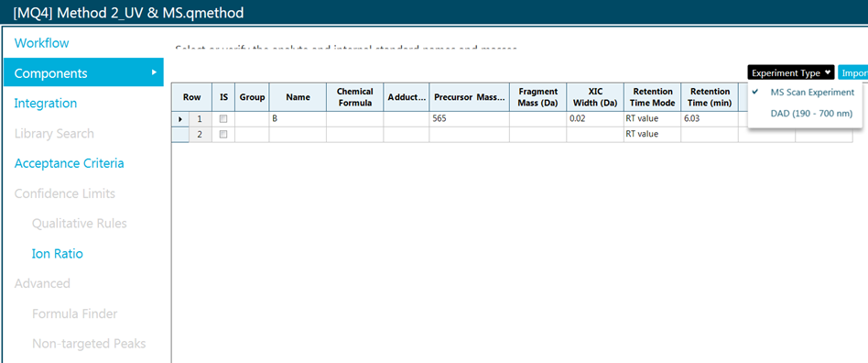The width and height of the screenshot is (868, 363).
Task: Click the Fragment Mass (Da) column header
Action: point(538,97)
